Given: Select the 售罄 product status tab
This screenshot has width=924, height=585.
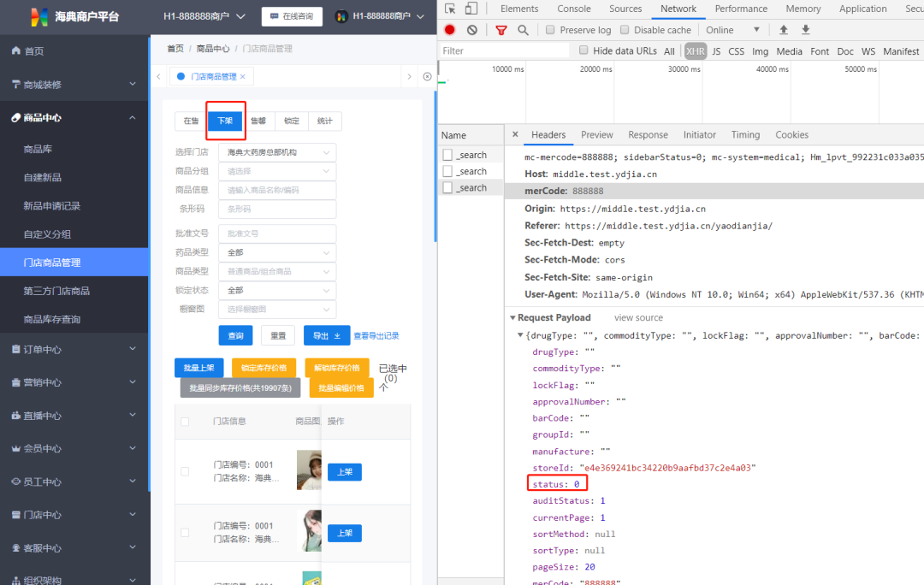Looking at the screenshot, I should tap(258, 121).
